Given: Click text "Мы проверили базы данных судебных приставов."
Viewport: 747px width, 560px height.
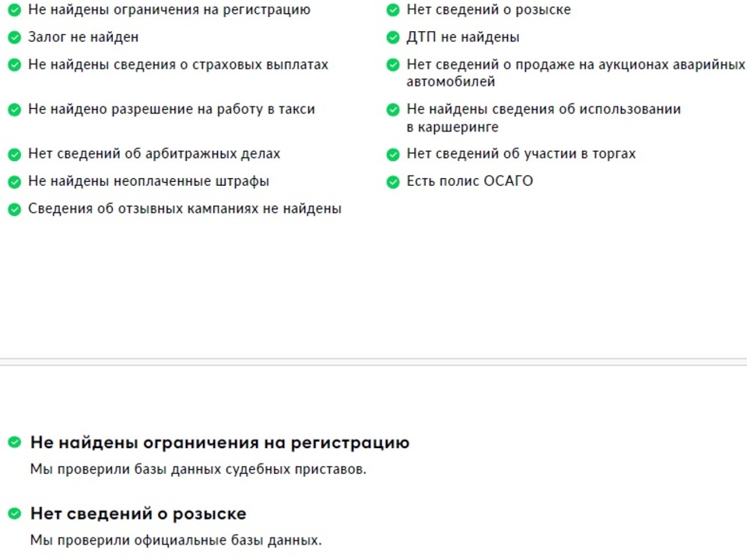Looking at the screenshot, I should click(198, 469).
